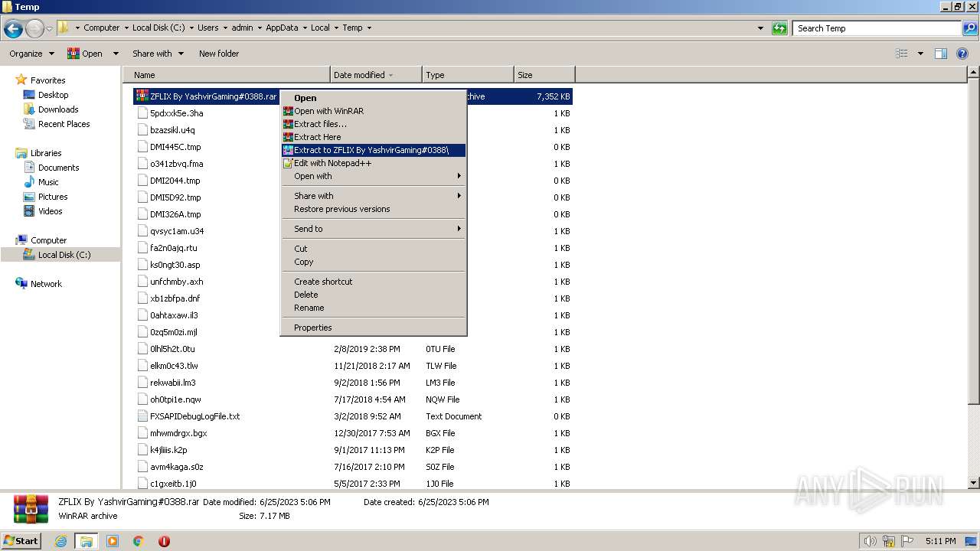Click the Forward navigation arrow button
The image size is (980, 551).
tap(35, 29)
